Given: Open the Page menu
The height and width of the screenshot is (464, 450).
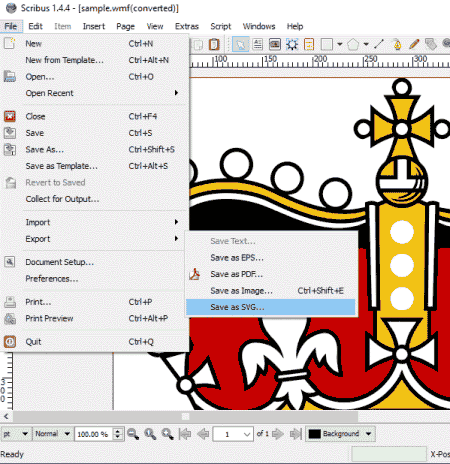Looking at the screenshot, I should point(125,26).
